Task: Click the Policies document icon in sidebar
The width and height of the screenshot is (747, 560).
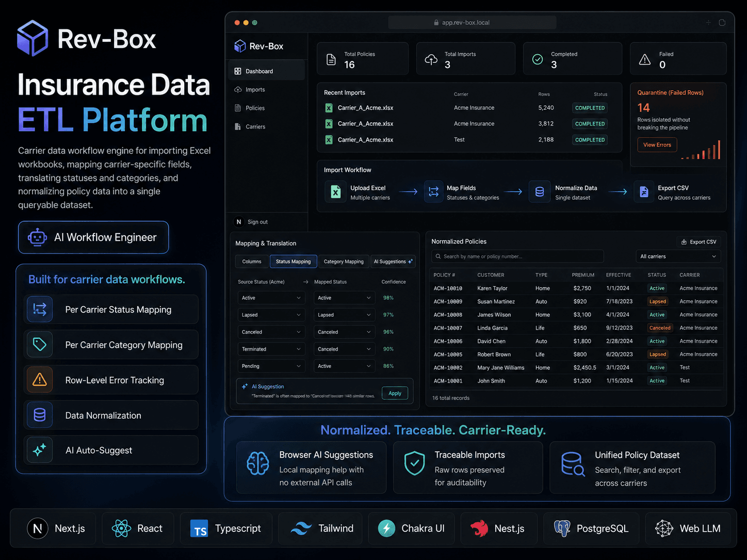Action: tap(238, 108)
